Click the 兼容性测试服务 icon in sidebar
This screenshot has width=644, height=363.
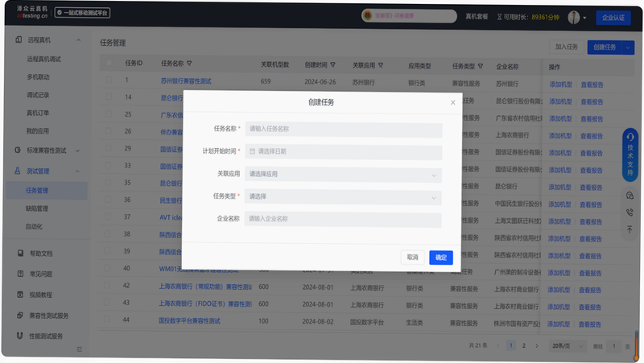(19, 316)
